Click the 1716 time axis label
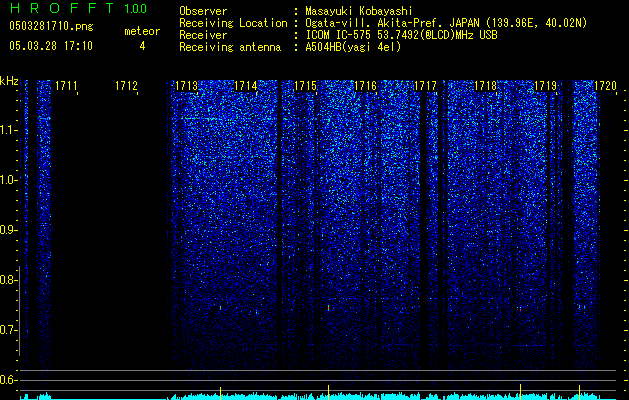Screen dimensions: 629x400 [365, 86]
